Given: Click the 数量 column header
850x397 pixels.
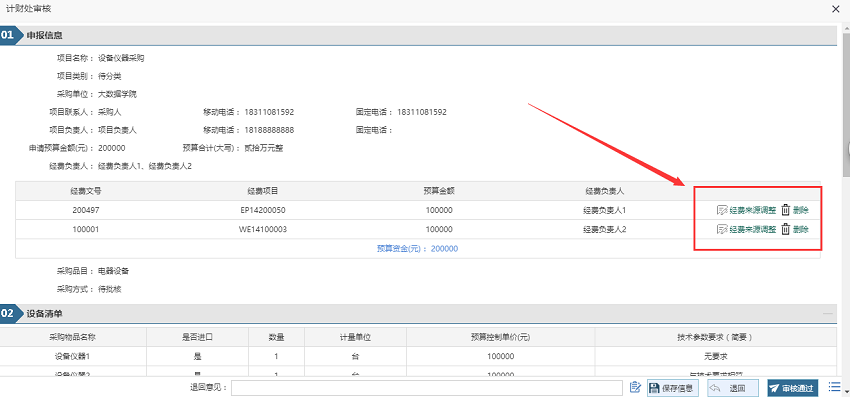Looking at the screenshot, I should tap(276, 337).
